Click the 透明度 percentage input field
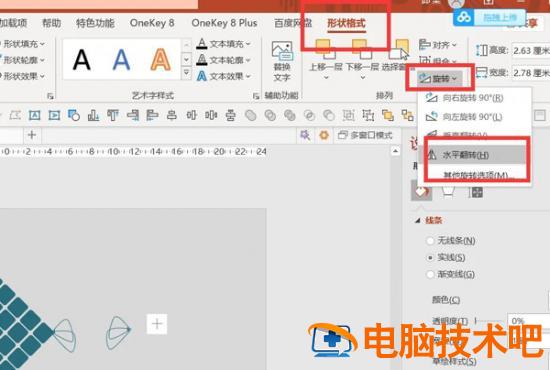 (x=529, y=321)
